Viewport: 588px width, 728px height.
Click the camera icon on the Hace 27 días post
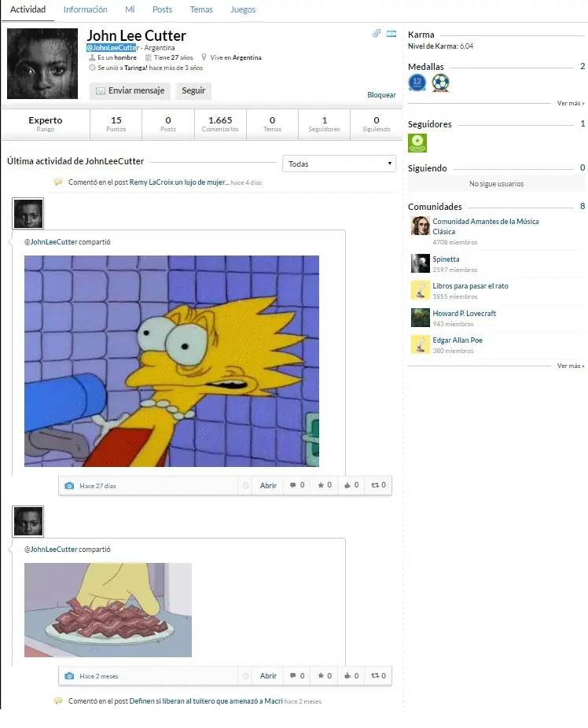point(69,486)
